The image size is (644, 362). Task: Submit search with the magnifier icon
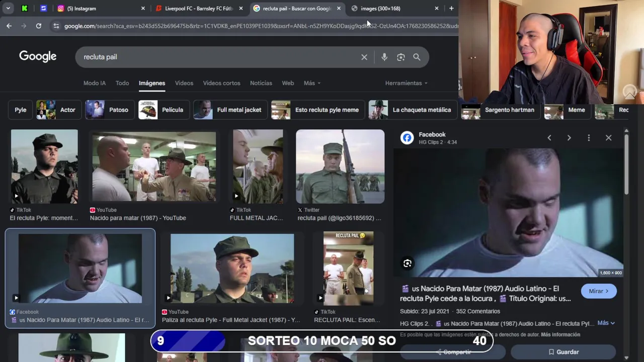(x=417, y=57)
